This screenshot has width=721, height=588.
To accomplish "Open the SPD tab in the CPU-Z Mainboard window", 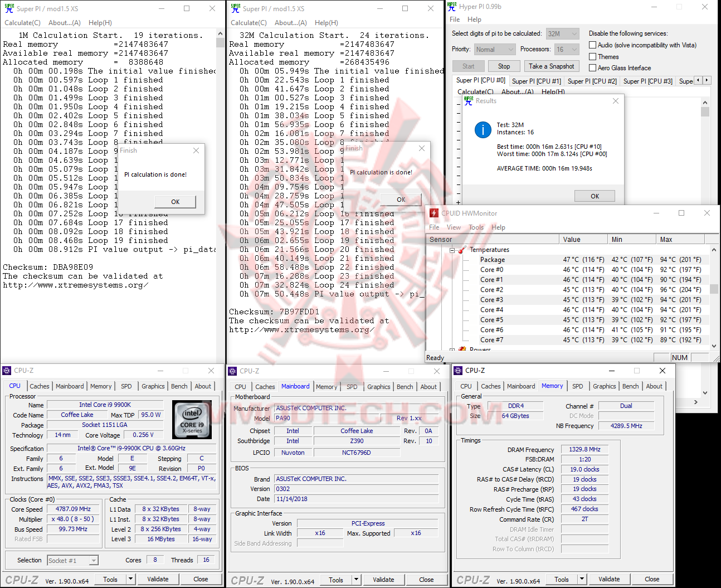I will (352, 387).
